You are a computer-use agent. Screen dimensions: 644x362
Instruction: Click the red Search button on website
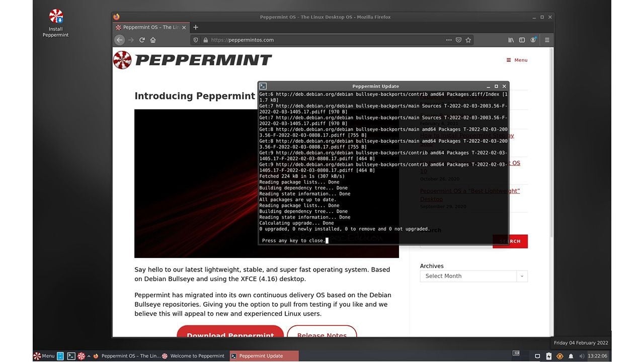pos(510,241)
